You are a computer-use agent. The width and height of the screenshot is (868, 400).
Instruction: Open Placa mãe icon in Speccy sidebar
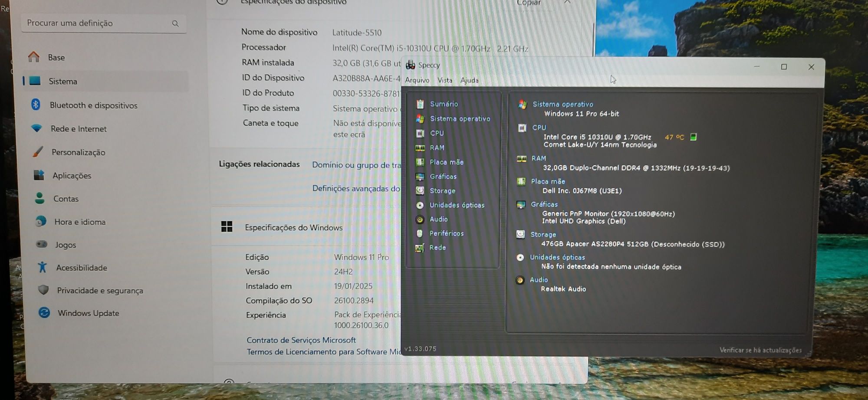click(420, 162)
